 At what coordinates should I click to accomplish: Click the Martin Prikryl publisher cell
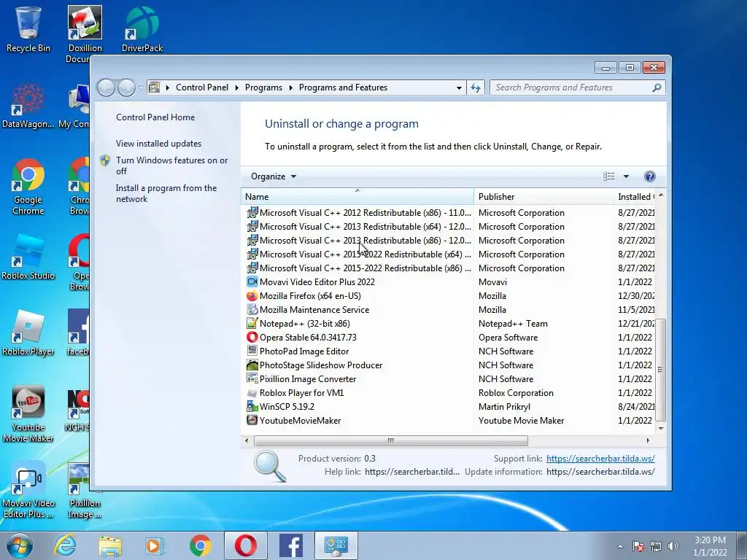click(504, 406)
